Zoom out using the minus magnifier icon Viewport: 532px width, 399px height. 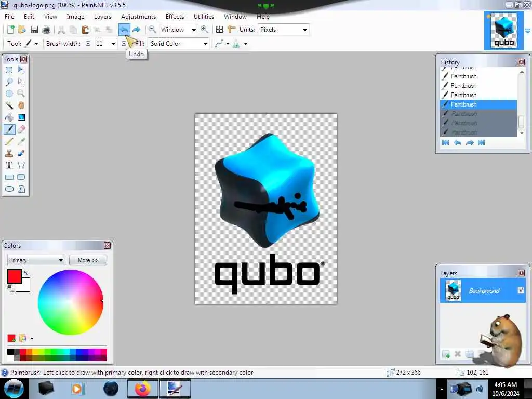pos(152,30)
